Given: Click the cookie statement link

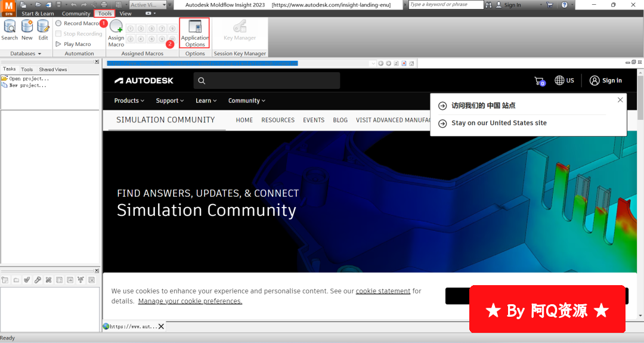Looking at the screenshot, I should pos(383,291).
